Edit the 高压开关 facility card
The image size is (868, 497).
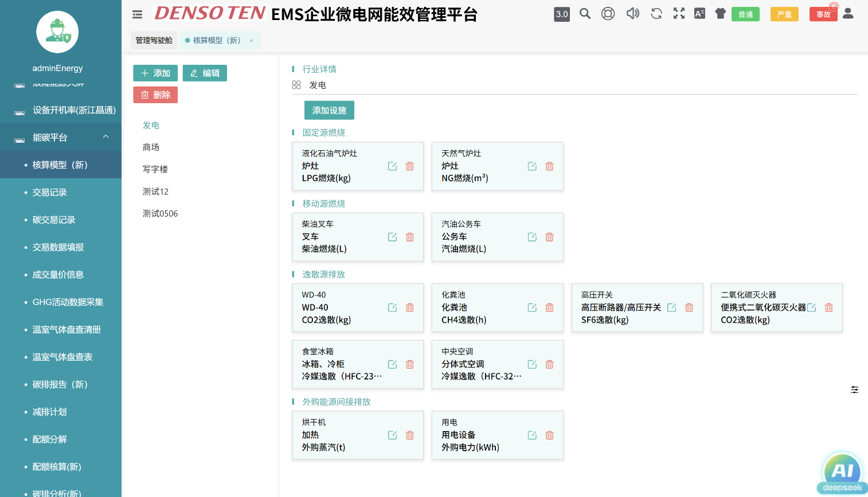[x=671, y=308]
